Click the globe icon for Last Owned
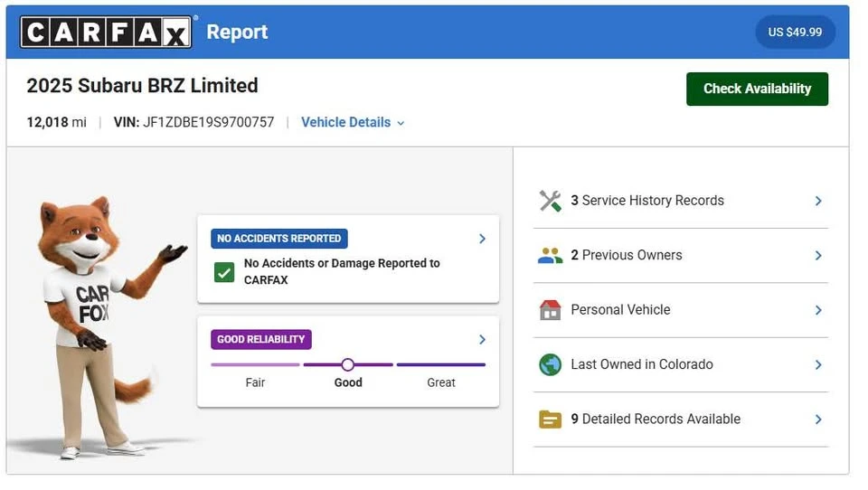This screenshot has width=868, height=490. coord(551,365)
